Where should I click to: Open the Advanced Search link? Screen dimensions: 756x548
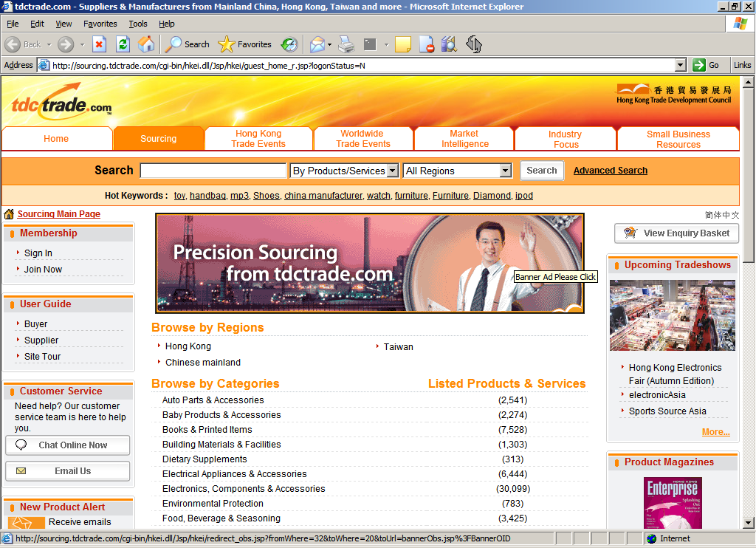(611, 171)
